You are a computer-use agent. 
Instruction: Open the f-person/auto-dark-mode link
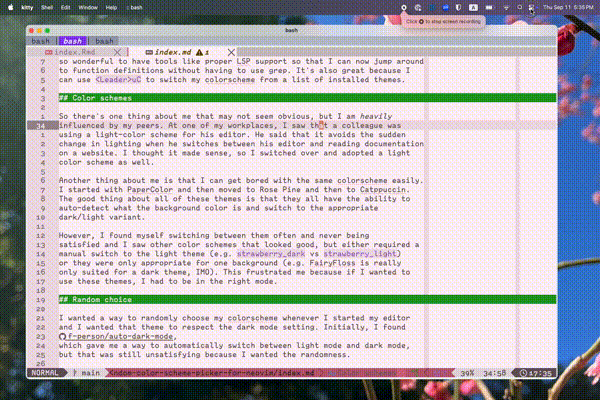[121, 336]
